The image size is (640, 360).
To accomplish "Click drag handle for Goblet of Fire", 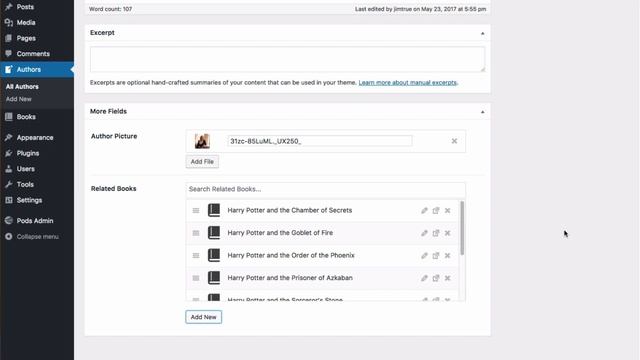I will 196,233.
